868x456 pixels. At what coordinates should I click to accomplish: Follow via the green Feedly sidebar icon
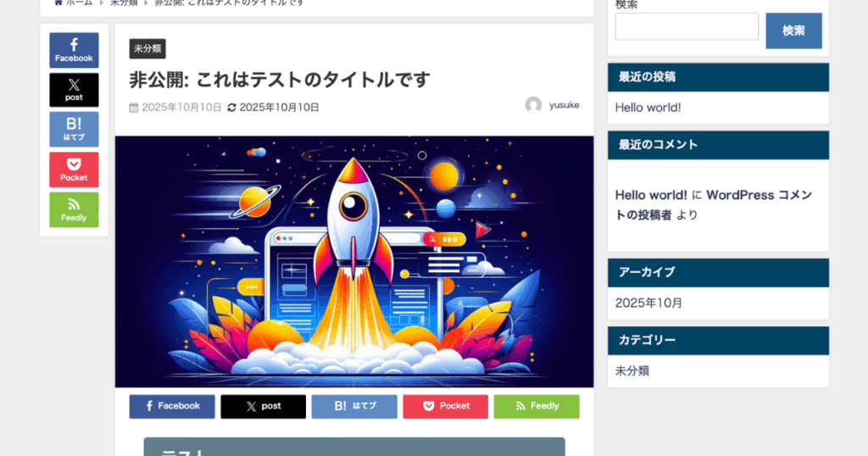(x=74, y=209)
